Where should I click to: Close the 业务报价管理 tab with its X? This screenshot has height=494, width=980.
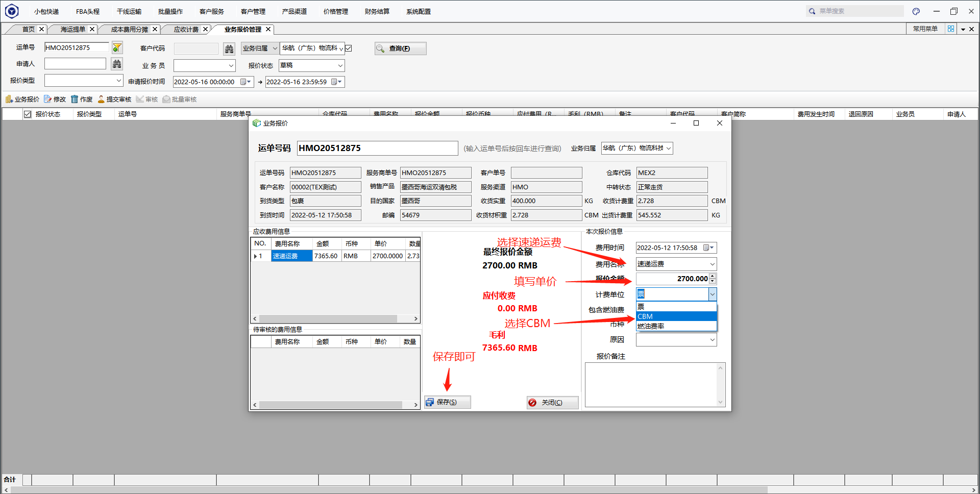click(x=268, y=29)
